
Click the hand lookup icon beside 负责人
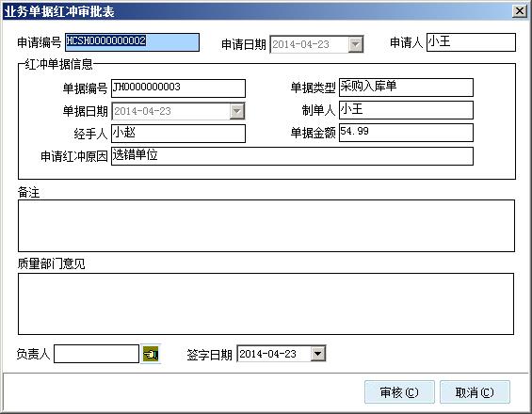[x=151, y=354]
